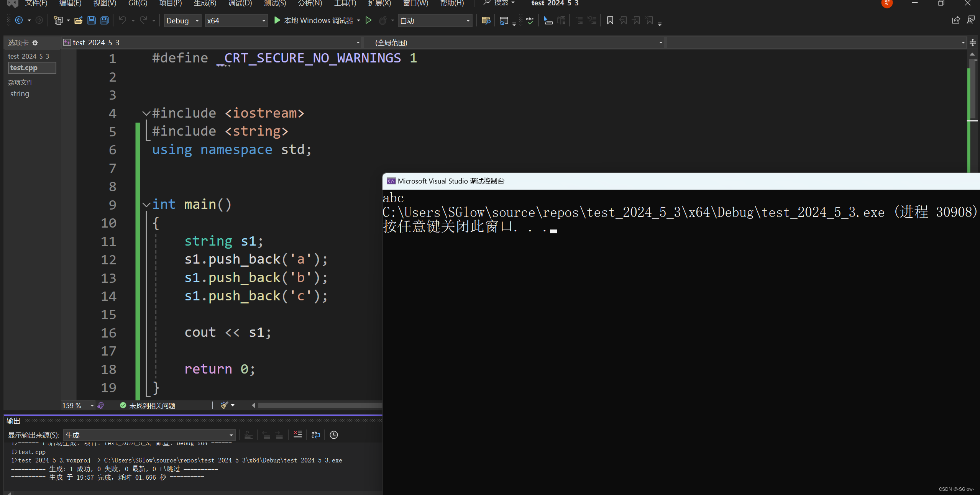Click the Live Share icon at top right
This screenshot has width=980, height=495.
[x=955, y=21]
